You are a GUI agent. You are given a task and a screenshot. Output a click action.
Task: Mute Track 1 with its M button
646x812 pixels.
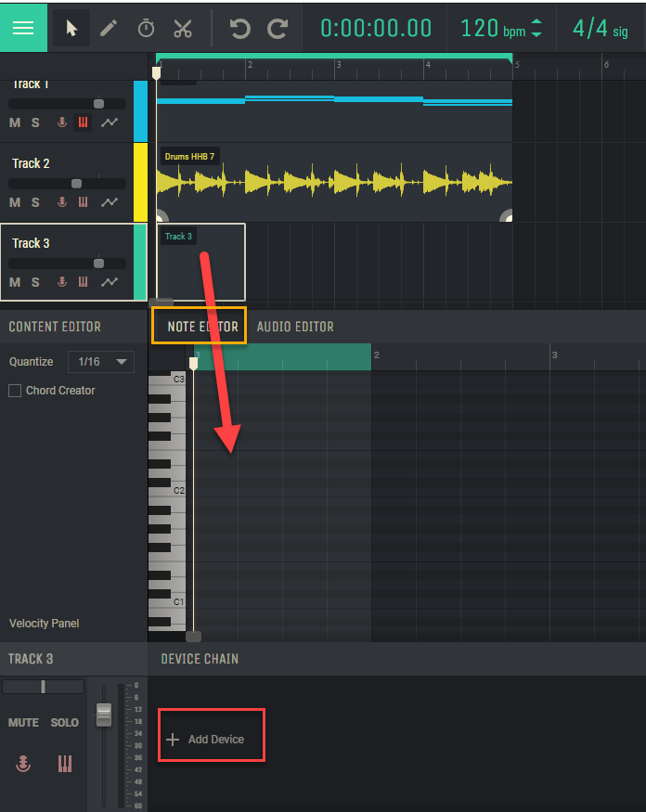click(15, 122)
